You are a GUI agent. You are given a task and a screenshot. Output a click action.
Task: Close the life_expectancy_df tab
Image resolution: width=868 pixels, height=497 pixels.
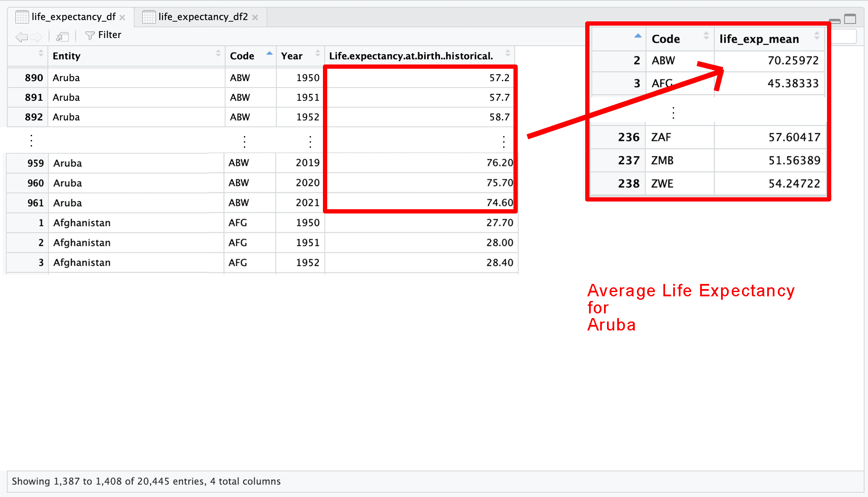[x=123, y=18]
